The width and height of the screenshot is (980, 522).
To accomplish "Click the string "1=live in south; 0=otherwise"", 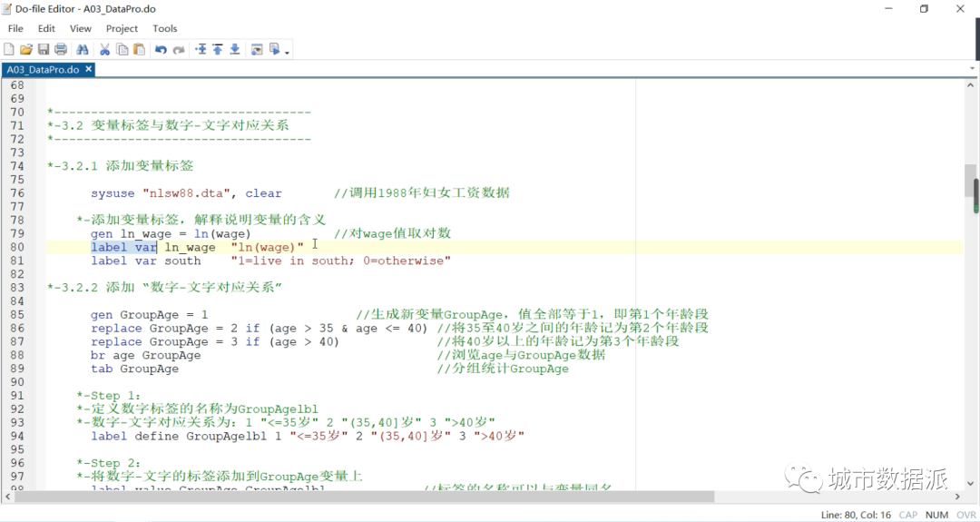I will (340, 261).
